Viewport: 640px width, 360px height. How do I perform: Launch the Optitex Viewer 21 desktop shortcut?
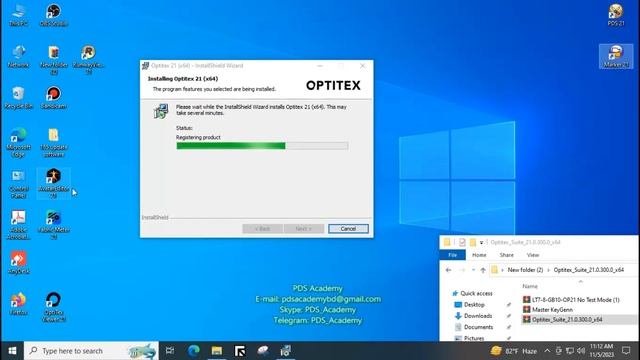pyautogui.click(x=53, y=307)
